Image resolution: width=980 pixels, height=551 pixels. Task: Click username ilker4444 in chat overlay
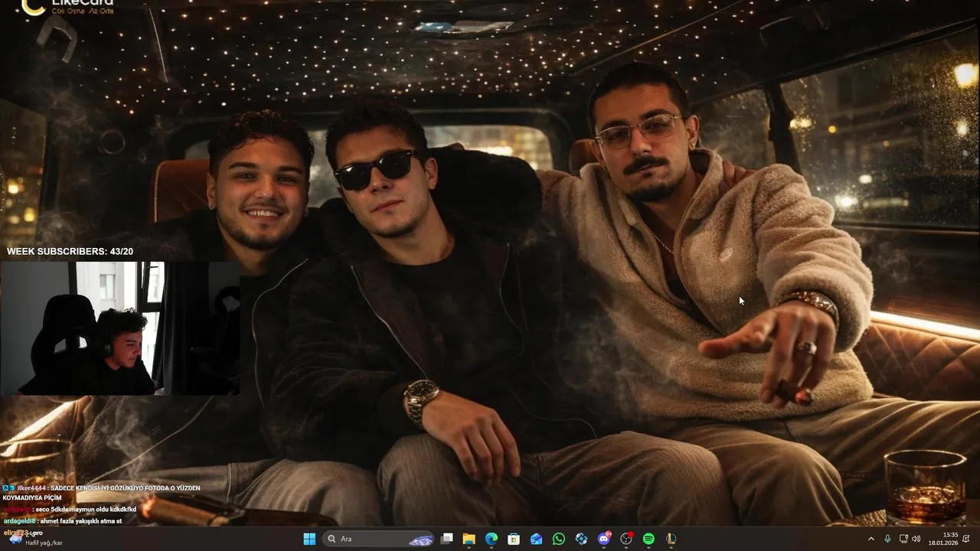pos(31,487)
